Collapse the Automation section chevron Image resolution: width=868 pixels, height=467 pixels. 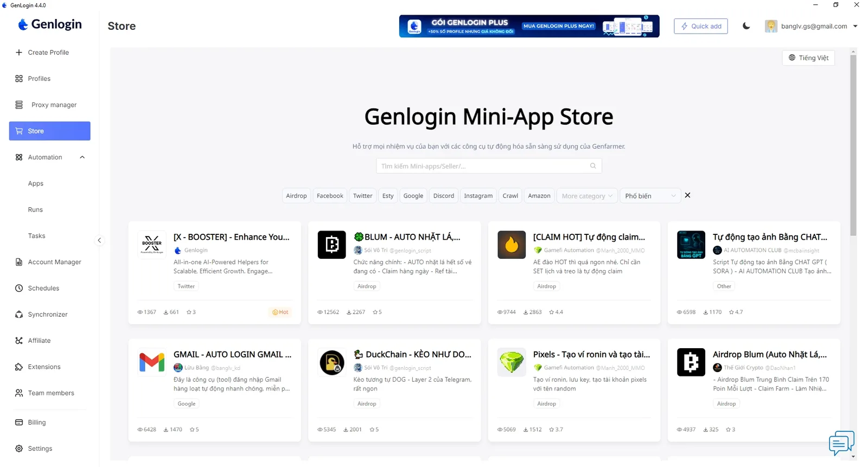tap(82, 157)
